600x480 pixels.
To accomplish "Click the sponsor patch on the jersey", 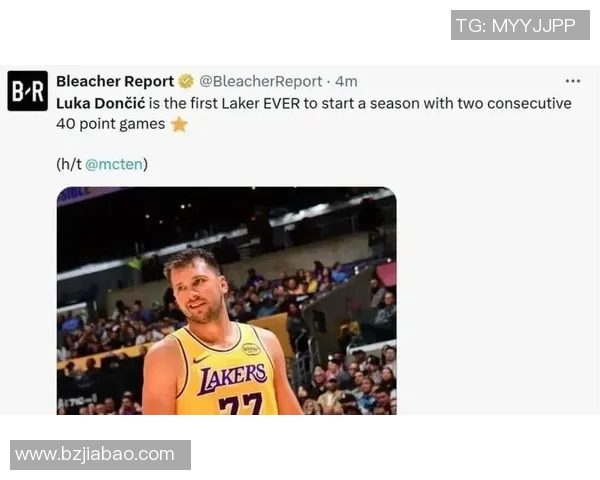I will pyautogui.click(x=251, y=349).
